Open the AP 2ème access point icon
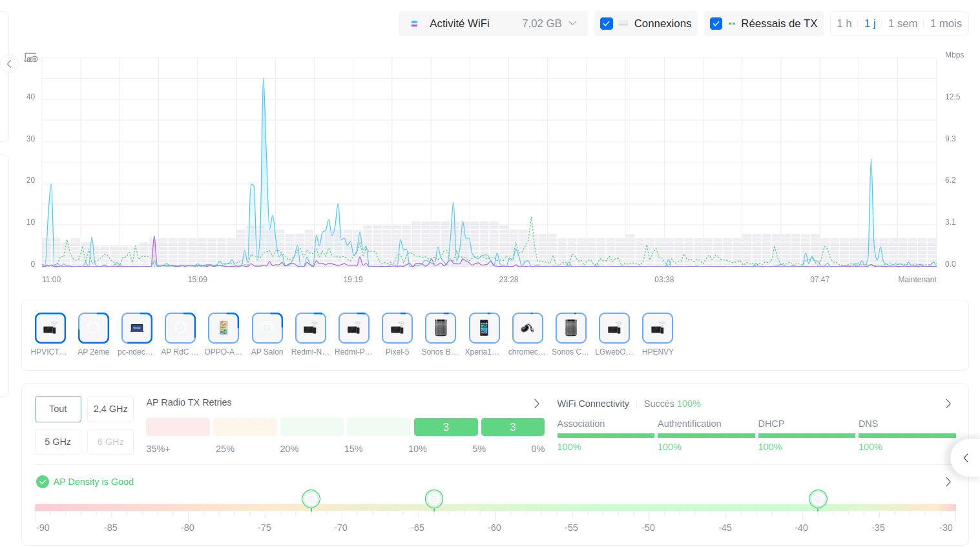 click(x=93, y=327)
